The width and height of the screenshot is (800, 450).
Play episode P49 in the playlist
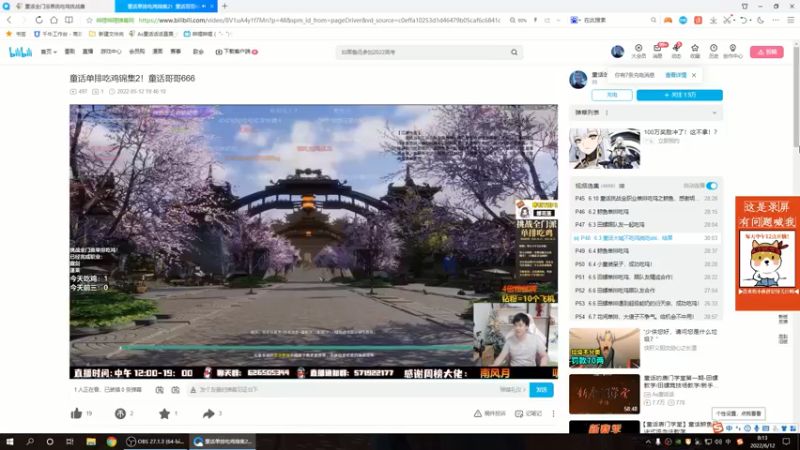646,251
